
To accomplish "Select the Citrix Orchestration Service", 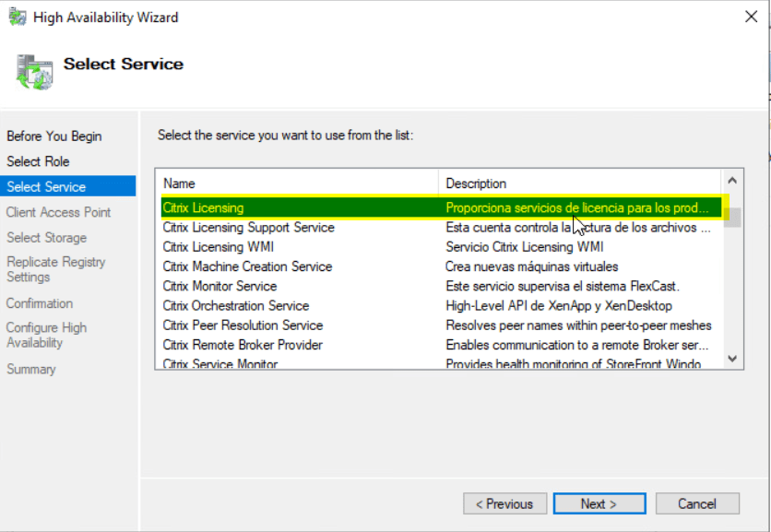I will click(x=277, y=305).
